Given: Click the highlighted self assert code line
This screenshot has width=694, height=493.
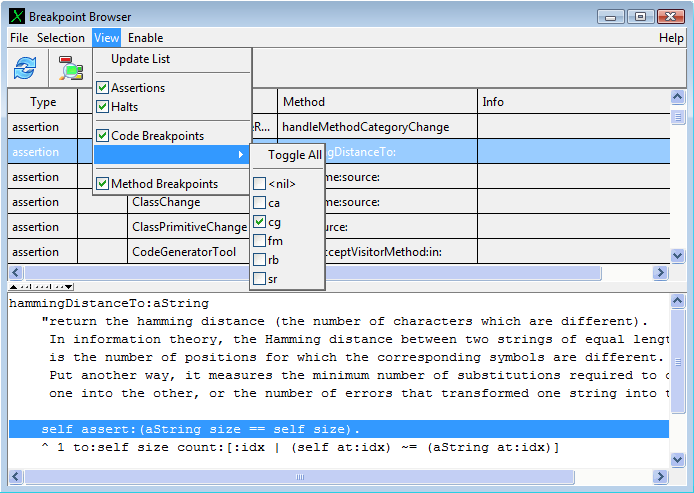Looking at the screenshot, I should (339, 429).
